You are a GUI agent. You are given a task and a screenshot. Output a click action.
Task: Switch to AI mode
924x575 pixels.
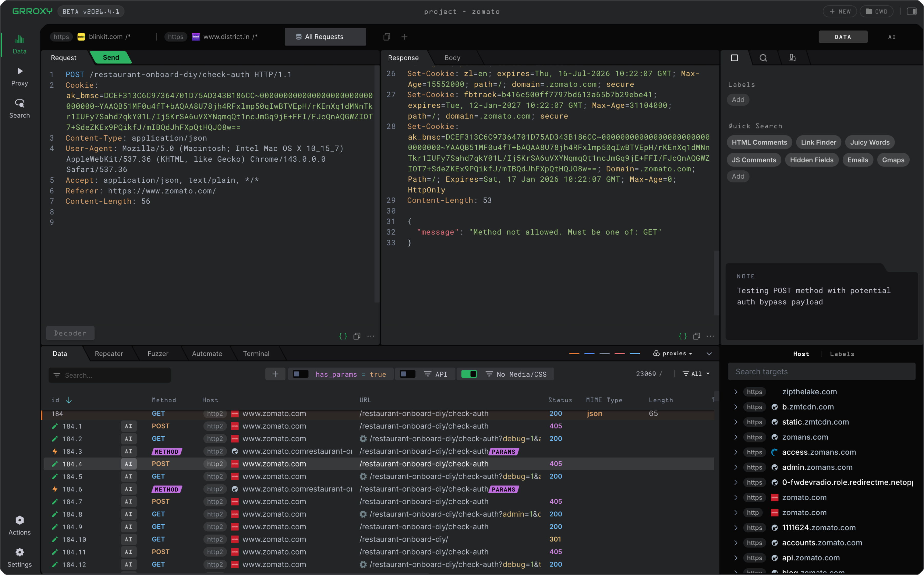coord(892,37)
